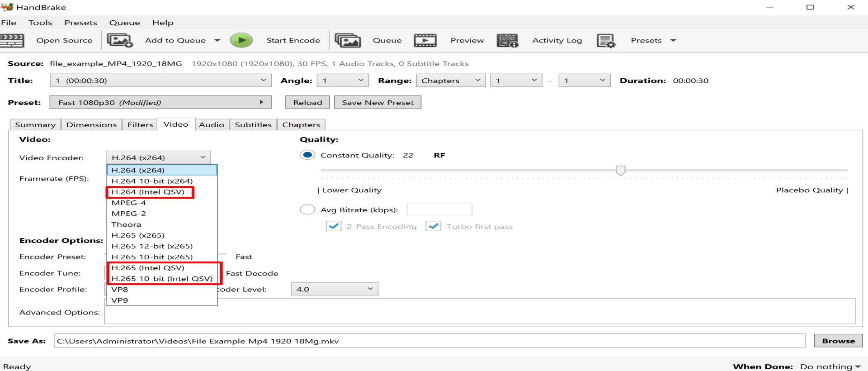Screen dimensions: 868x371
Task: Select the Avg Bitrate radio button
Action: pos(307,210)
